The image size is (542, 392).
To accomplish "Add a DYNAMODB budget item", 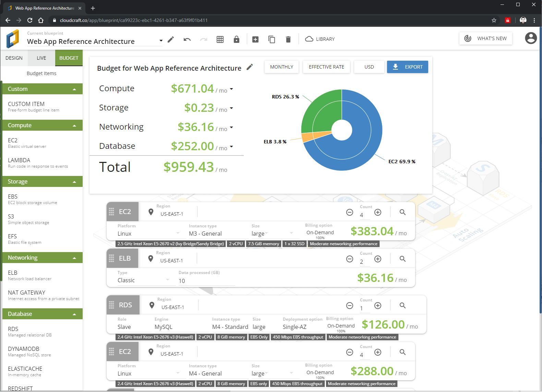I will tap(43, 352).
